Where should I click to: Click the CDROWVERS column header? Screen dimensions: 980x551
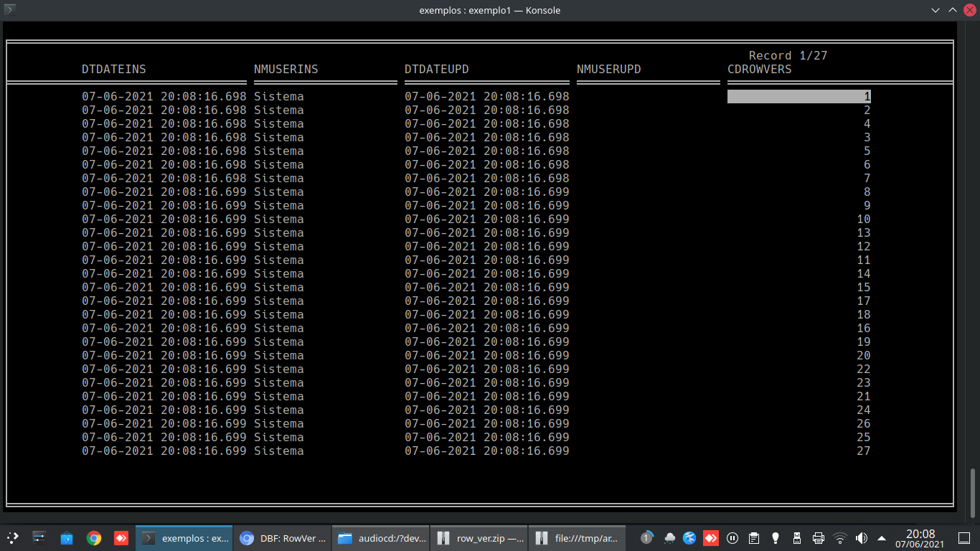pos(760,70)
